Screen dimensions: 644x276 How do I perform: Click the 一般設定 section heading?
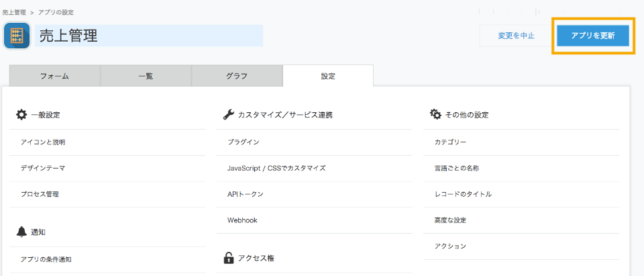point(46,116)
